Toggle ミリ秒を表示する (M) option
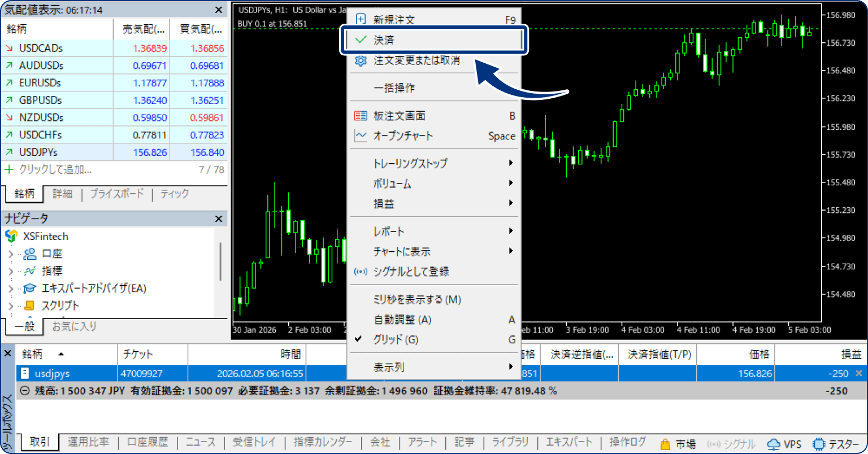Image resolution: width=868 pixels, height=454 pixels. [417, 299]
